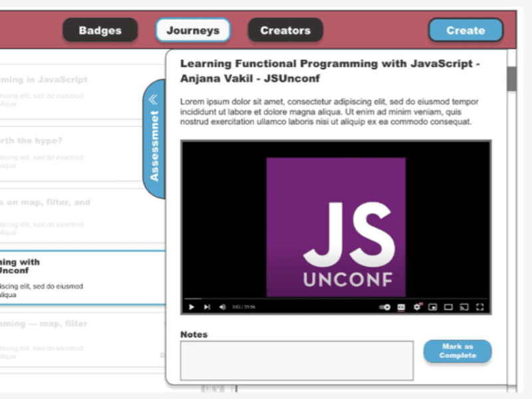Cast the video to a device
This screenshot has height=399, width=532.
pyautogui.click(x=464, y=307)
